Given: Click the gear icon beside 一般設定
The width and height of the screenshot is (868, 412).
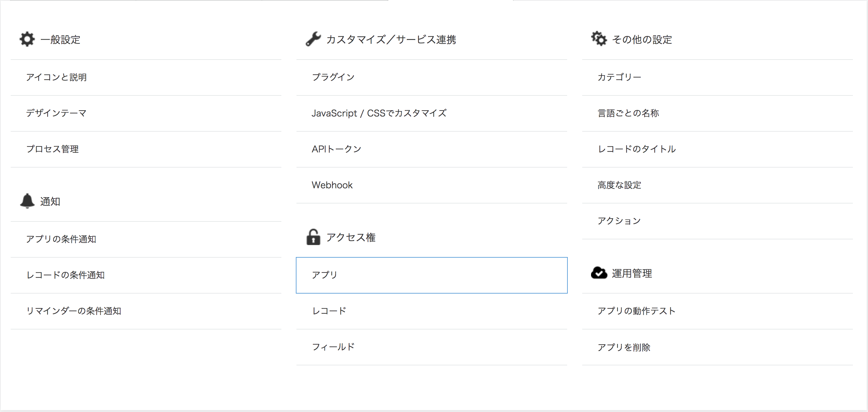Looking at the screenshot, I should coord(27,39).
